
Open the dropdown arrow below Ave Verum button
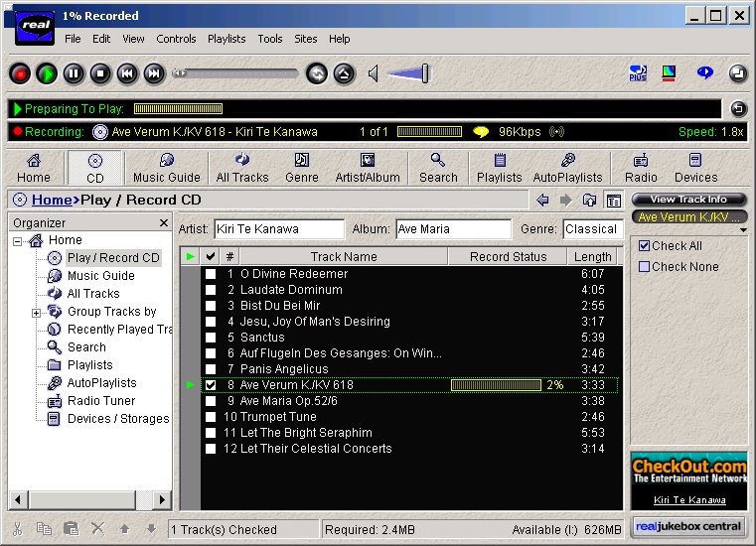(x=743, y=230)
